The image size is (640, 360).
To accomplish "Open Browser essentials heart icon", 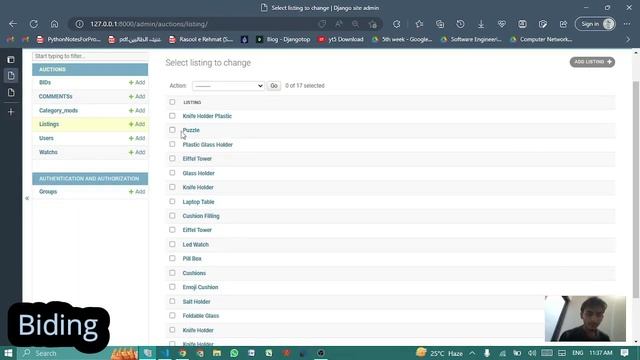I will (502, 24).
